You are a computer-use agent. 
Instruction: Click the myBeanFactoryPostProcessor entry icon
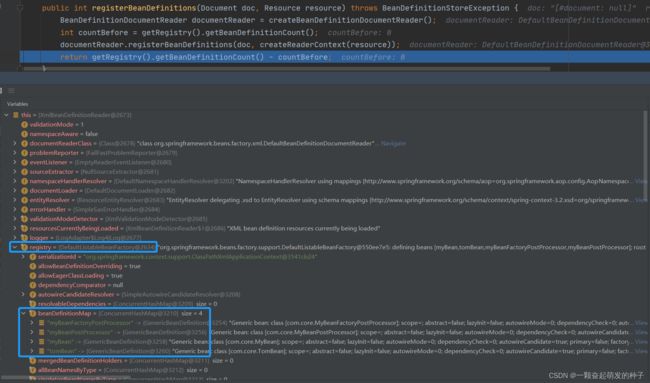coord(41,323)
